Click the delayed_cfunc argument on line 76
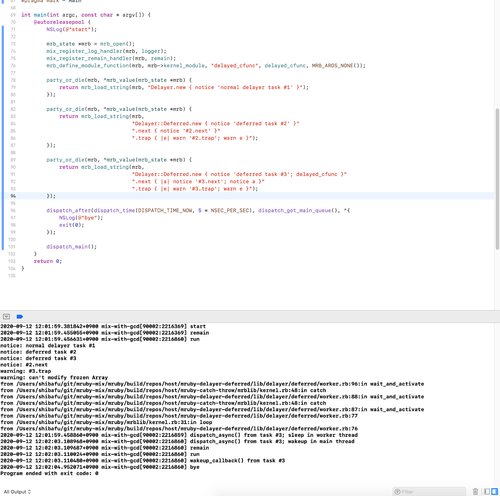Image resolution: width=500 pixels, height=496 pixels. pyautogui.click(x=285, y=66)
